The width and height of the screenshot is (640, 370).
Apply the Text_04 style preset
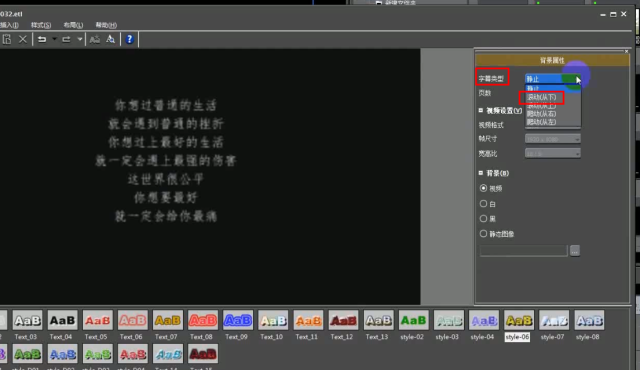point(62,321)
